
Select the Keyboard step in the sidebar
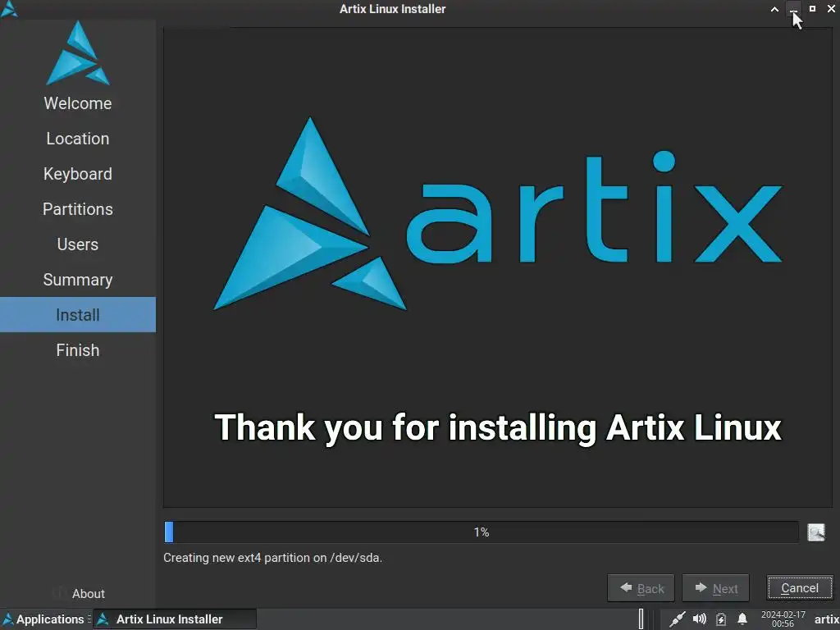(78, 174)
